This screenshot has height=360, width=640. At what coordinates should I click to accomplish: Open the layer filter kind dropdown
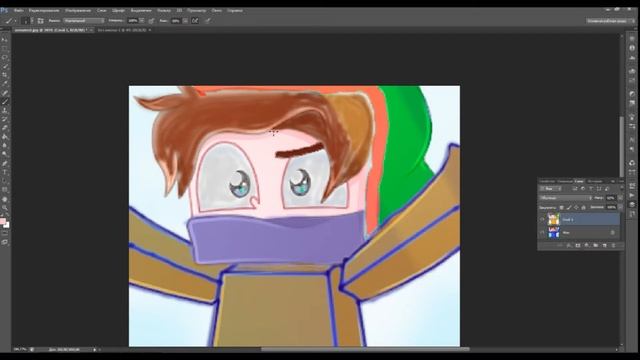551,189
